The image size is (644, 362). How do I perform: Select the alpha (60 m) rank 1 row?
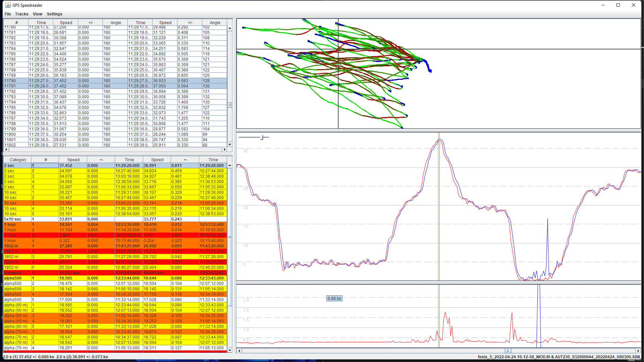coord(115,305)
